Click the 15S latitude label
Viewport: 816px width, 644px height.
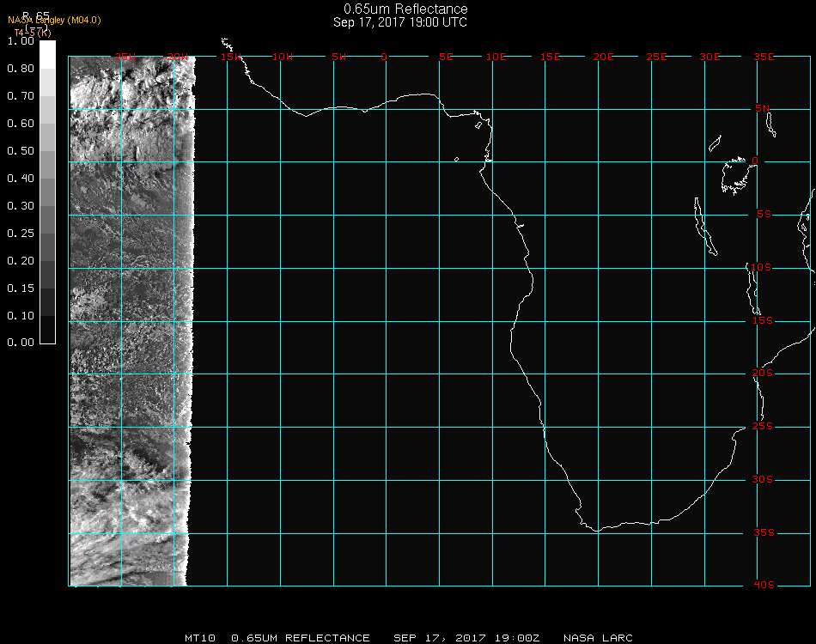click(x=763, y=320)
